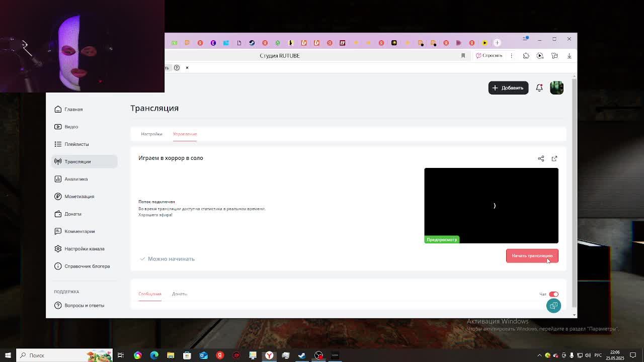
Task: Select Трансляции in the sidebar
Action: click(x=85, y=161)
